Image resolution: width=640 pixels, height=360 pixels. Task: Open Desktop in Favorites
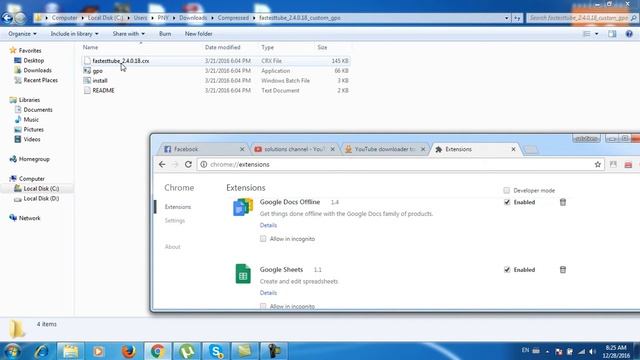pyautogui.click(x=33, y=60)
